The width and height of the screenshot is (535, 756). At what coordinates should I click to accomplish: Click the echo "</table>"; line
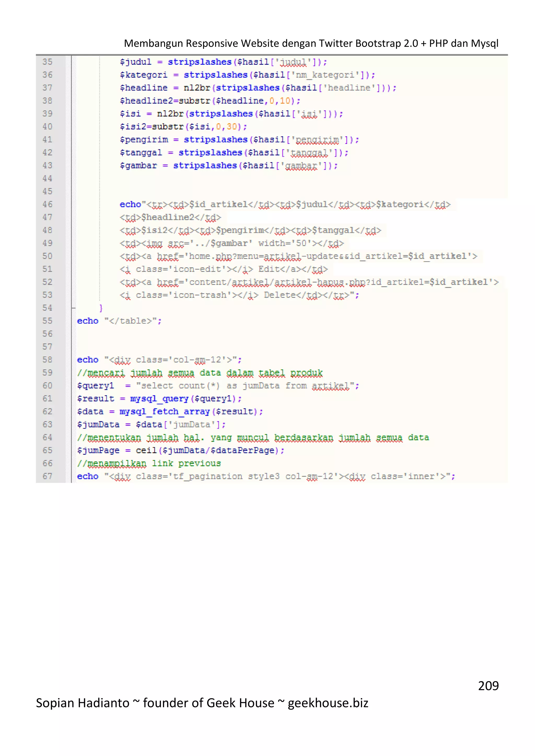119,321
